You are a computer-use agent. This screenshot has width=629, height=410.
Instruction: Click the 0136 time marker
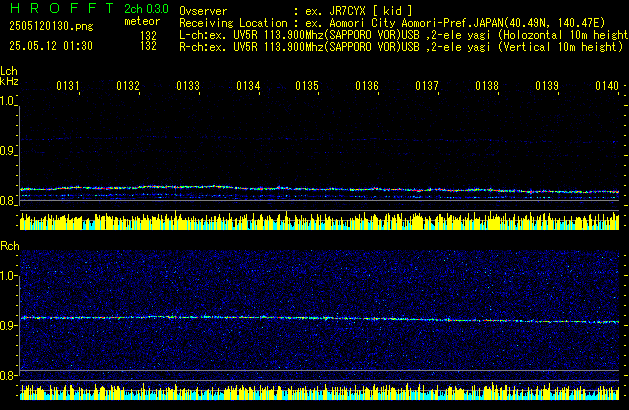click(367, 86)
